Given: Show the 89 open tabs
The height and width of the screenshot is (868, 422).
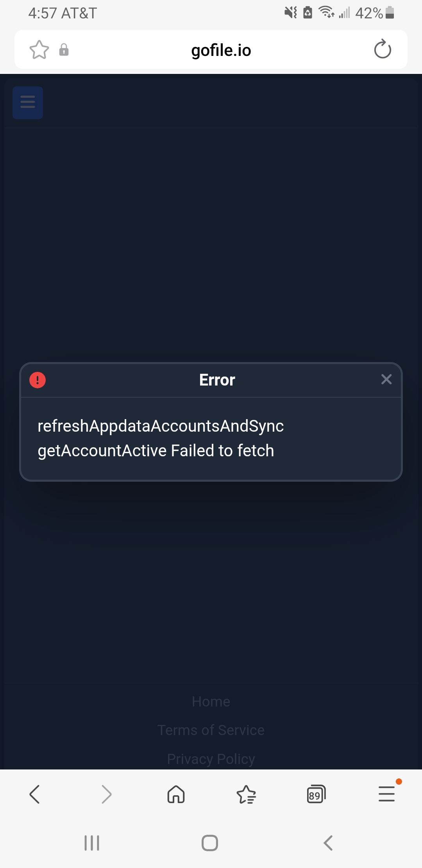Looking at the screenshot, I should click(x=316, y=794).
